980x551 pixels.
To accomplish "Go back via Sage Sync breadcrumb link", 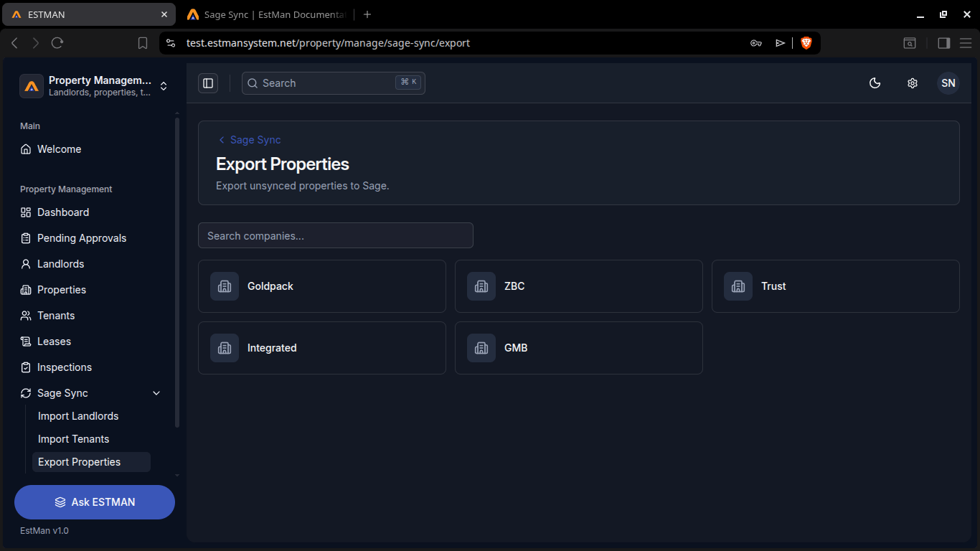I will click(x=249, y=140).
